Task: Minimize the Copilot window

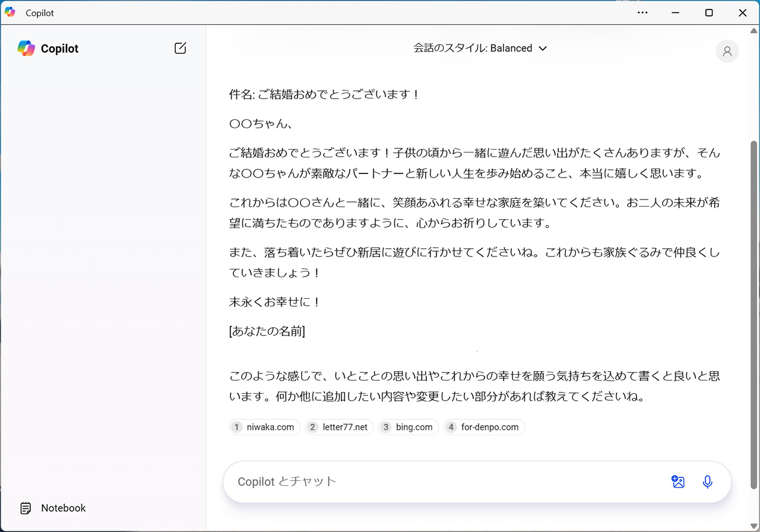Action: coord(676,12)
